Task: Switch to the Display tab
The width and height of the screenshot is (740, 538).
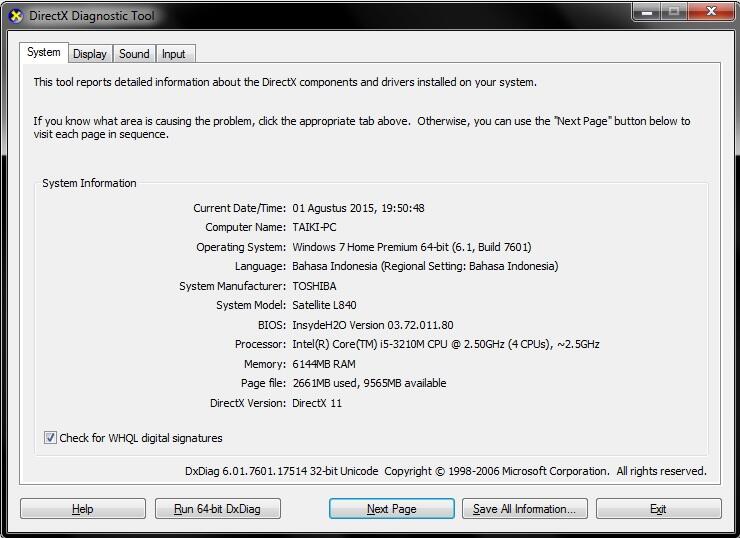Action: (90, 54)
